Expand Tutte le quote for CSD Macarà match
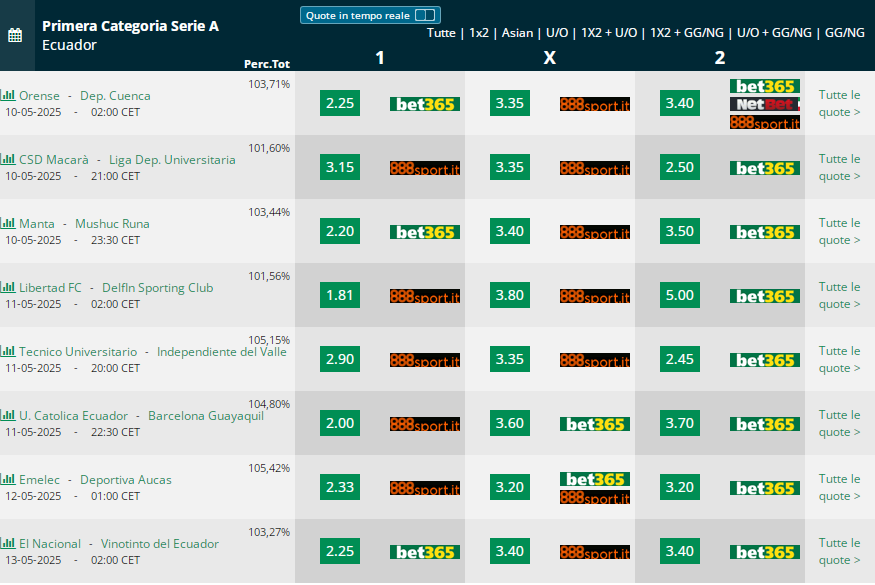The image size is (875, 585). [839, 167]
